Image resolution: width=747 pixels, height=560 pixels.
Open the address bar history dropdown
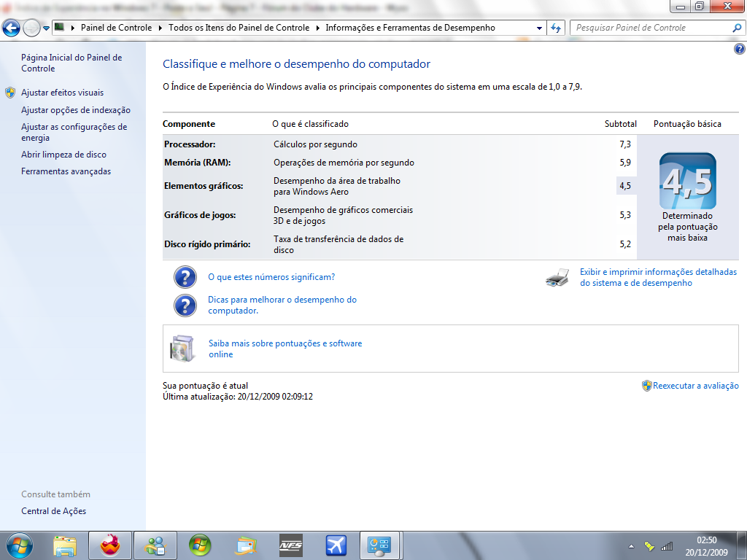coord(539,28)
